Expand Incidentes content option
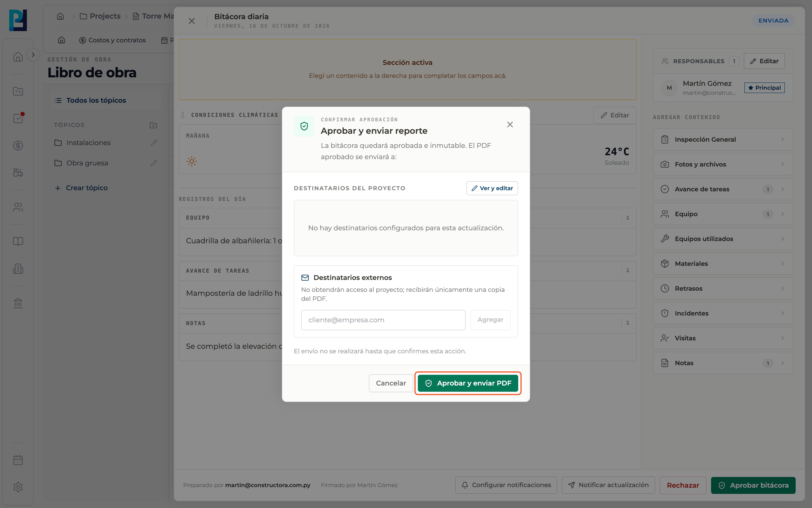812x508 pixels. click(x=723, y=314)
